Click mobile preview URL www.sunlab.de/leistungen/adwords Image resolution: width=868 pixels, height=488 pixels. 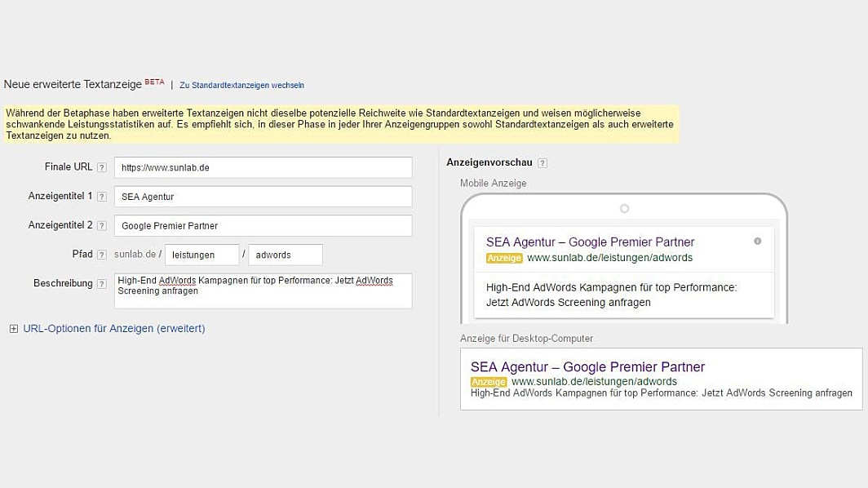(x=609, y=258)
